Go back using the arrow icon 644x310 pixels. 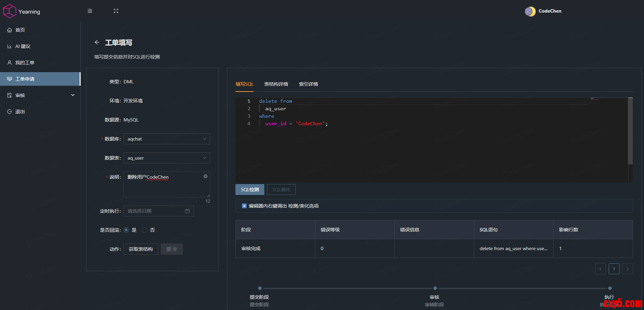[97, 43]
